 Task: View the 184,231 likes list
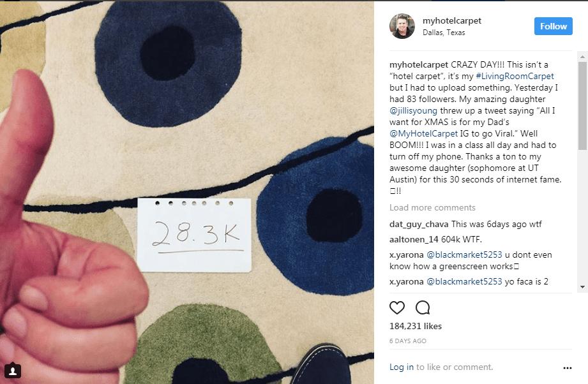click(416, 327)
